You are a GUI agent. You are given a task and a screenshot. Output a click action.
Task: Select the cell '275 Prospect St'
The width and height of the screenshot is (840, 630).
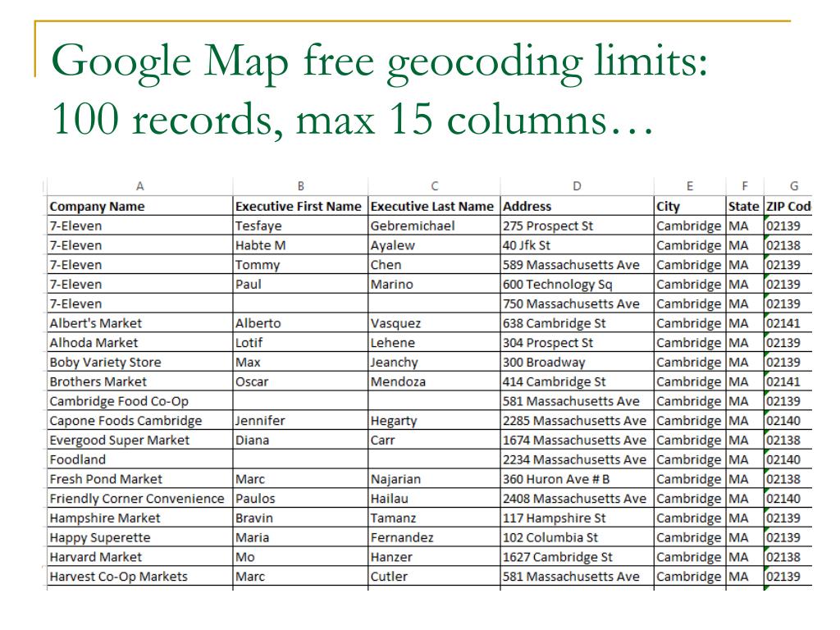[577, 226]
